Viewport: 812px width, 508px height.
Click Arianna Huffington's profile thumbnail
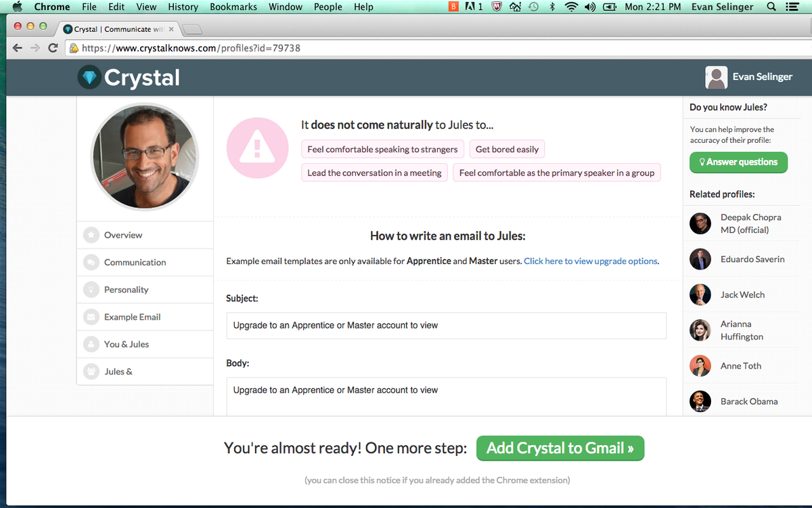pos(700,330)
